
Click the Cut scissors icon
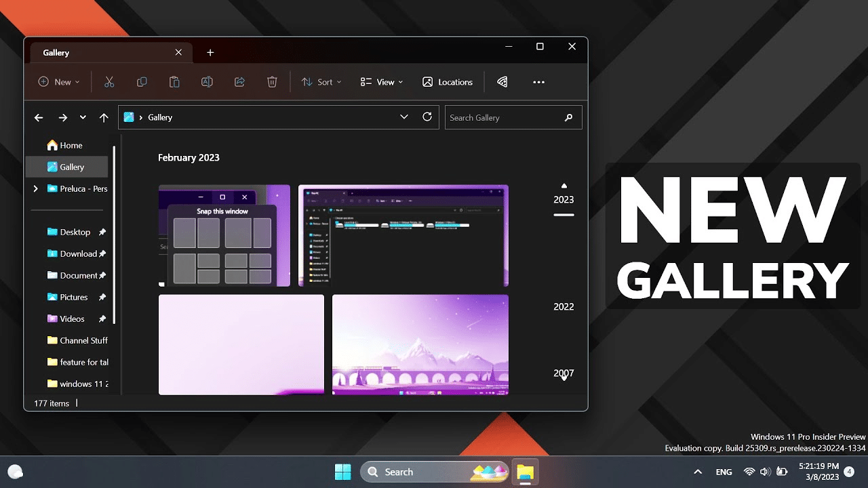(x=109, y=82)
